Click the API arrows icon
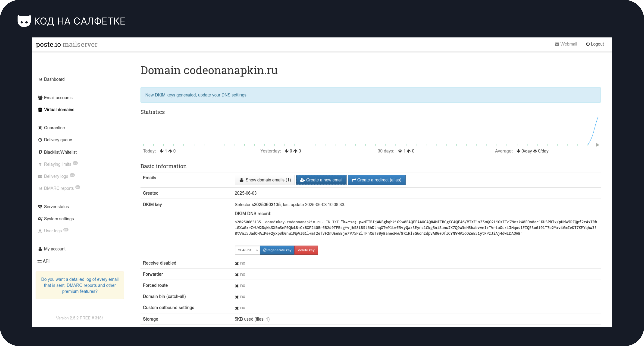This screenshot has width=644, height=346. click(x=39, y=261)
